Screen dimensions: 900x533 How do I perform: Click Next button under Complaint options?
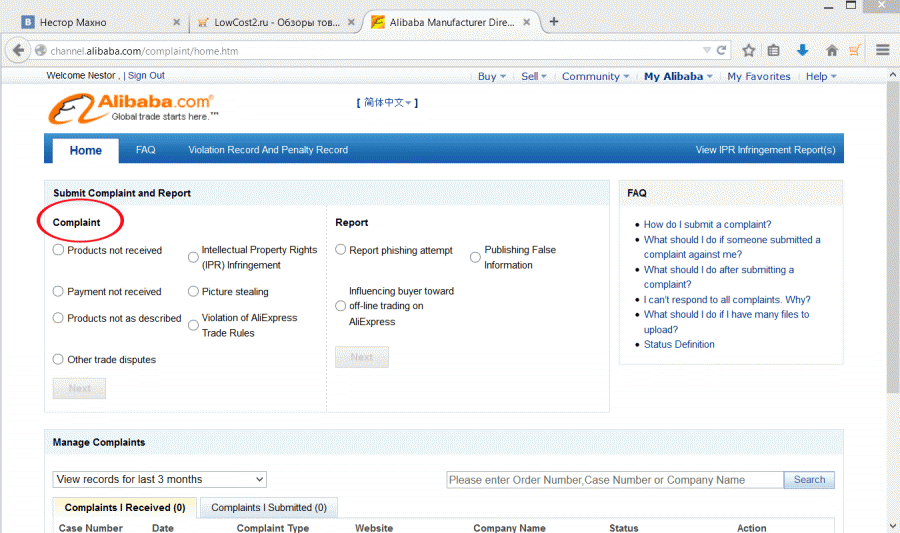pyautogui.click(x=79, y=388)
